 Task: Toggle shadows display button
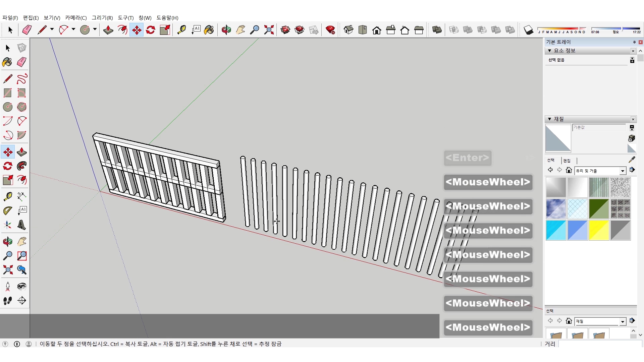[x=528, y=30]
